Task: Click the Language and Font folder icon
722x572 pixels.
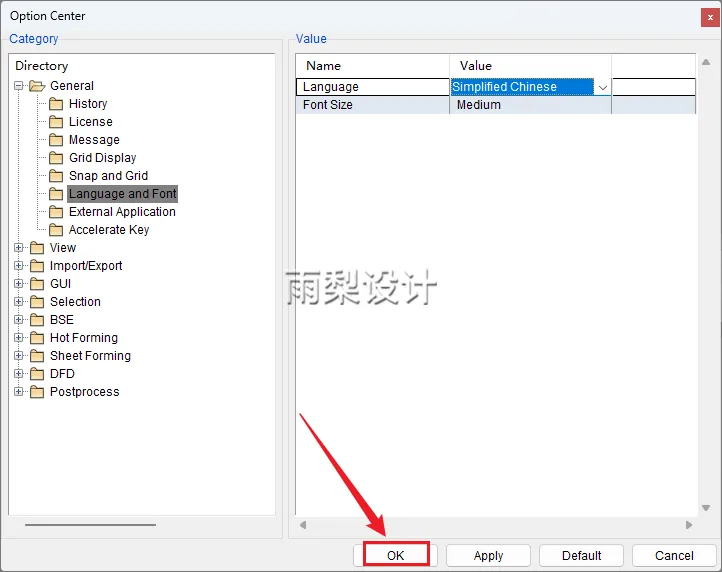Action: pos(56,194)
